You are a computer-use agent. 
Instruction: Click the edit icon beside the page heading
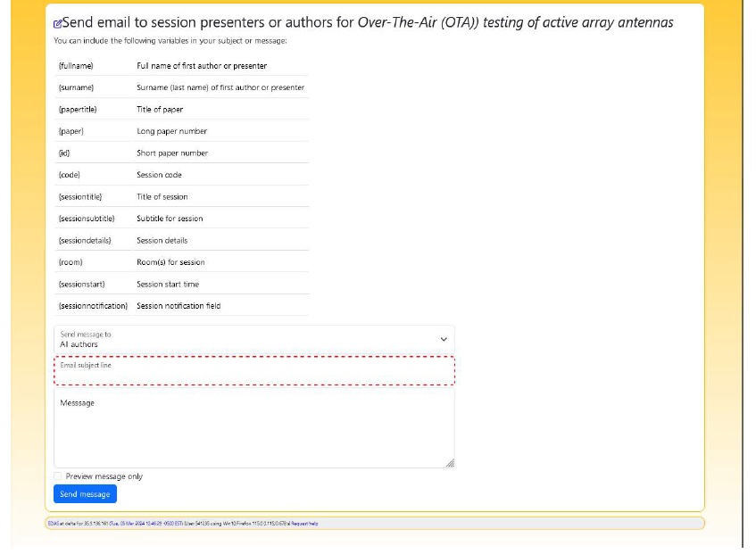pyautogui.click(x=58, y=23)
